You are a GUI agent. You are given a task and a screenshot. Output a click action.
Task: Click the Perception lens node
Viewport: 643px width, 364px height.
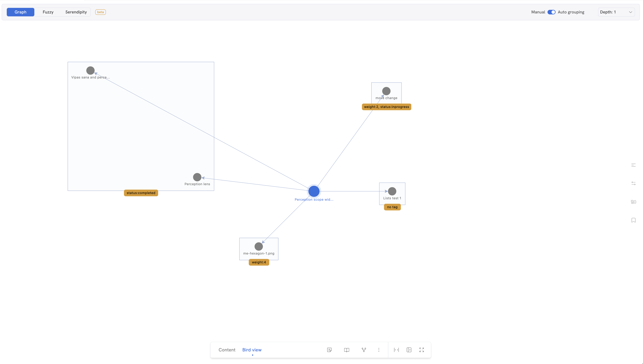[x=197, y=177]
